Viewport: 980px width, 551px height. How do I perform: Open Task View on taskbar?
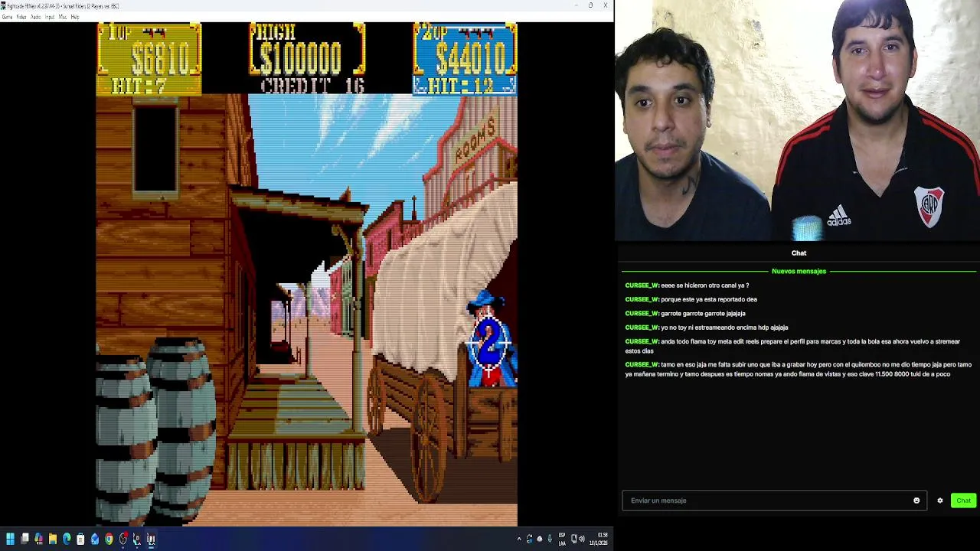24,539
